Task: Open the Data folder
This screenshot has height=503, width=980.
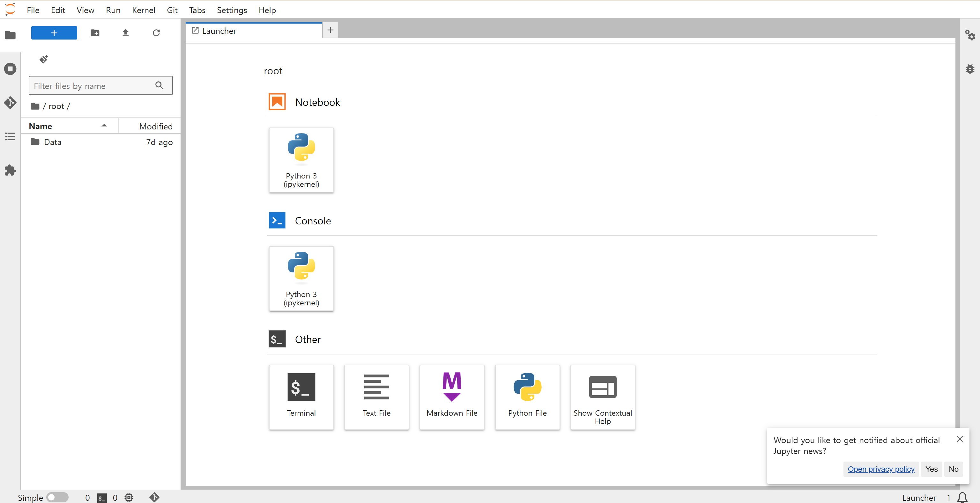Action: [x=100, y=142]
